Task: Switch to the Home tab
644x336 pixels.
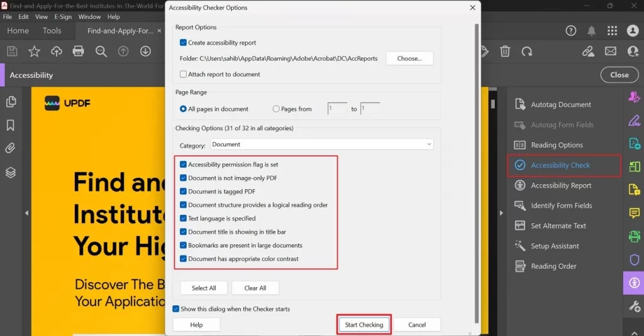Action: 18,31
